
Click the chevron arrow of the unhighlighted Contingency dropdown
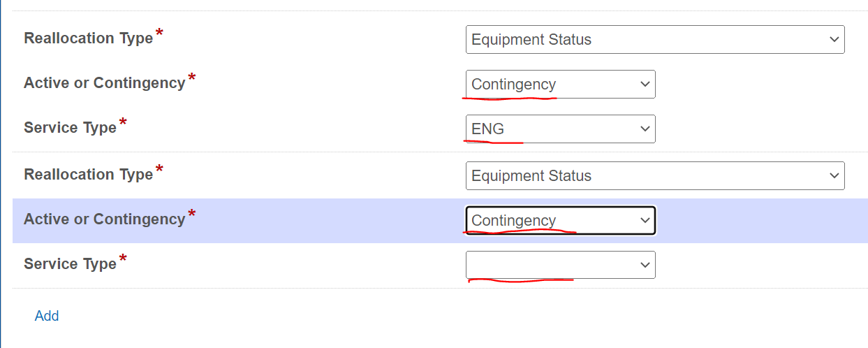click(x=645, y=85)
